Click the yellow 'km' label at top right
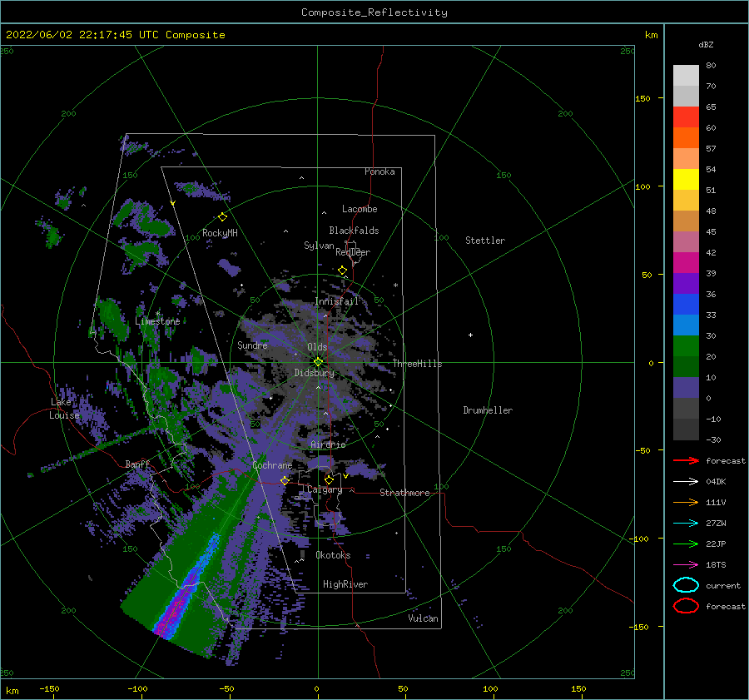 [x=651, y=35]
